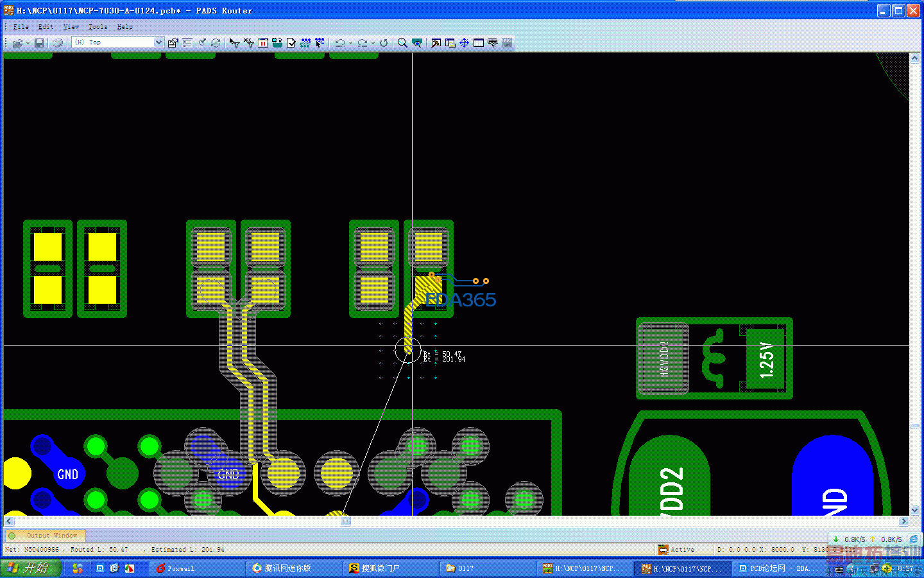Click the Redo arrow icon
The width and height of the screenshot is (924, 578).
362,43
